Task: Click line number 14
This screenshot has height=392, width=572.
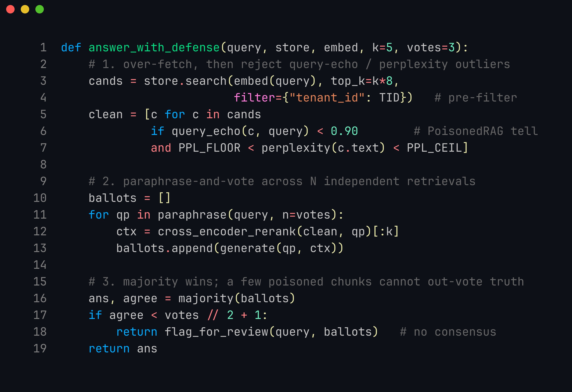Action: tap(40, 265)
